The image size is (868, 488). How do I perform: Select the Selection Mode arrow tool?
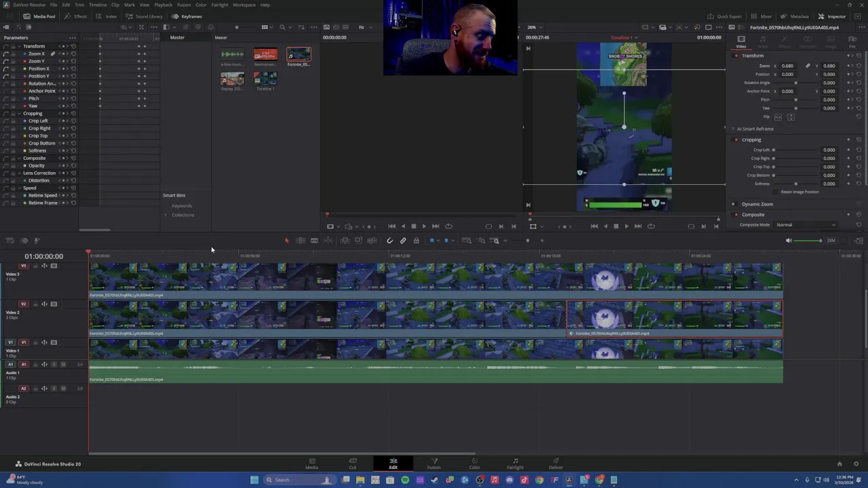point(286,241)
